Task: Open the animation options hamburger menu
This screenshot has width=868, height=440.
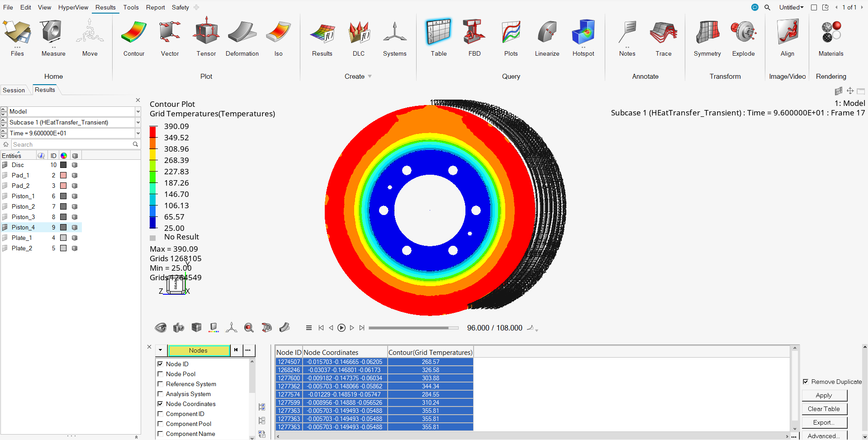Action: 309,328
